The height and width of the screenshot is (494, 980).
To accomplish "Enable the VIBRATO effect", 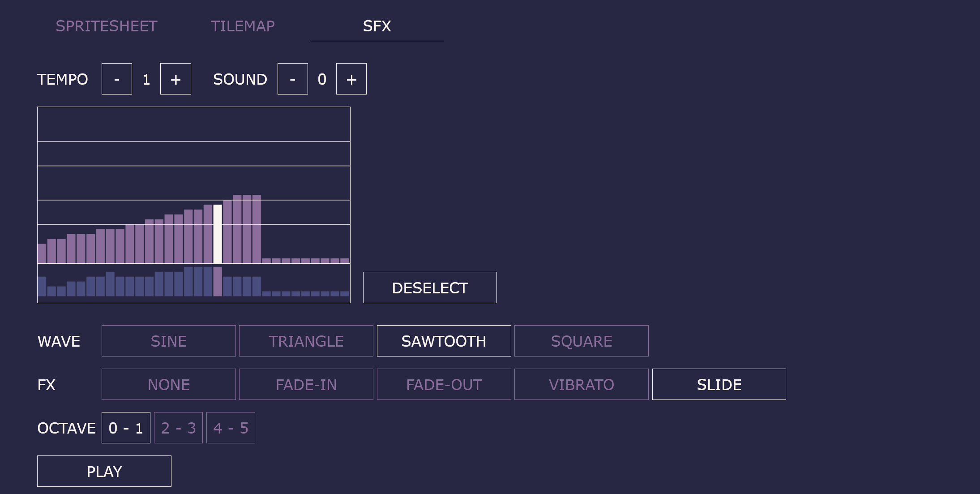I will pos(582,384).
